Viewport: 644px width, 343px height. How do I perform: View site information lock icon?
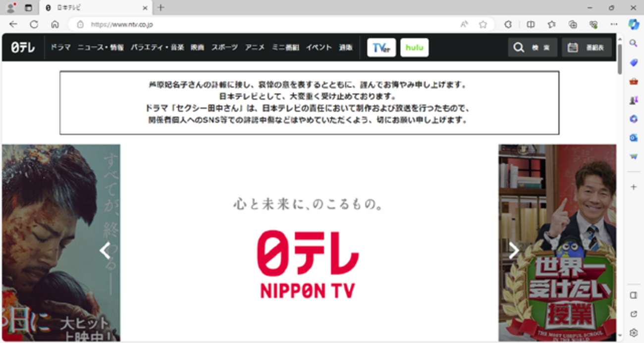(80, 24)
